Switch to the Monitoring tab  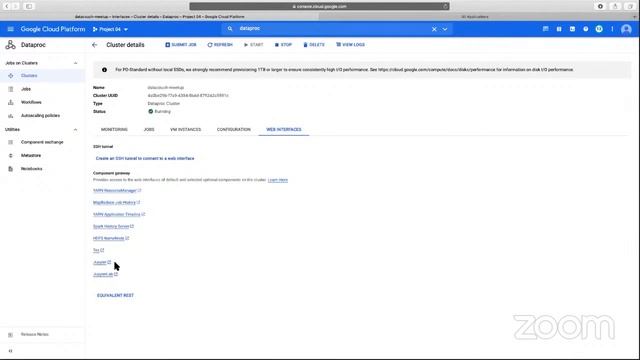[114, 129]
